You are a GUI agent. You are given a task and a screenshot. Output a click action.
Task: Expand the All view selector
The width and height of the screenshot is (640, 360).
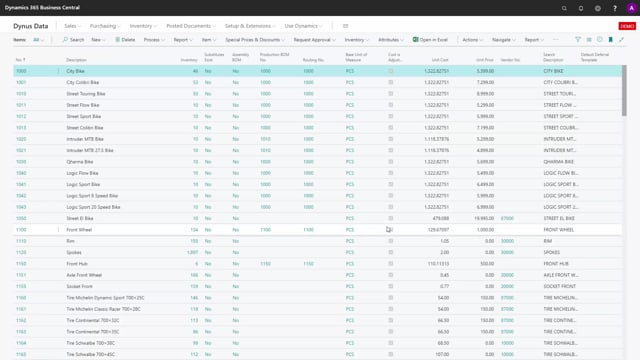[38, 40]
